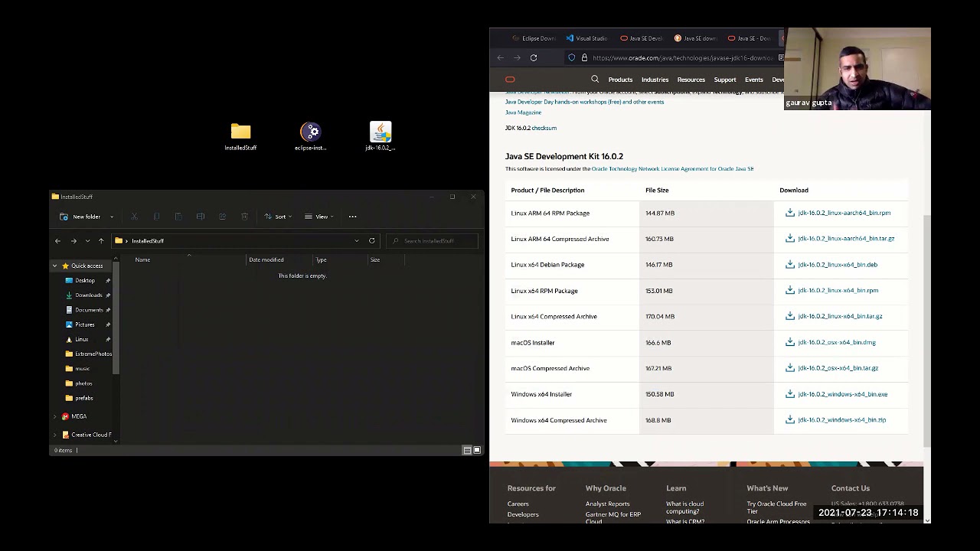
Task: Switch to the Eclipse Downloads browser tab
Action: click(534, 38)
